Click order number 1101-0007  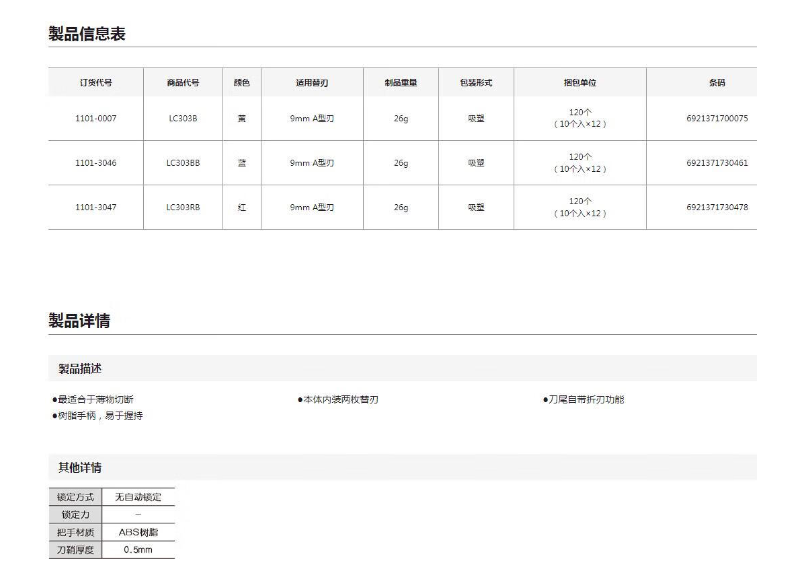click(x=96, y=119)
